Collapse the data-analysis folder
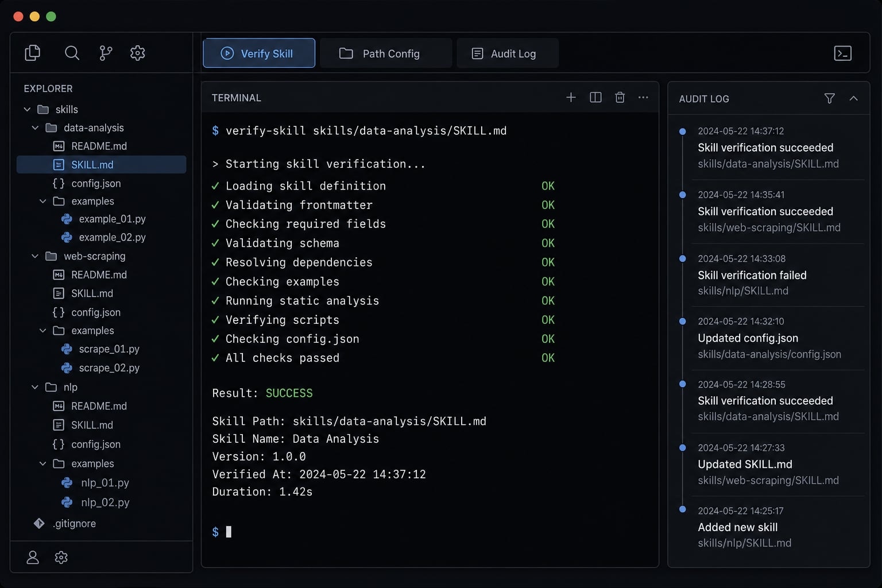The image size is (882, 588). (x=35, y=127)
